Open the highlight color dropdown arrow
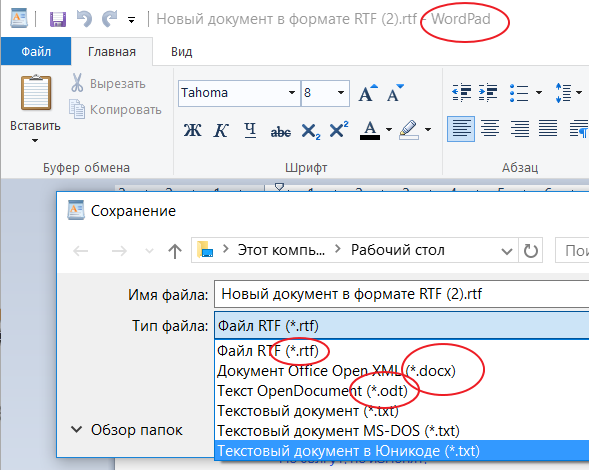The image size is (589, 470). (428, 130)
